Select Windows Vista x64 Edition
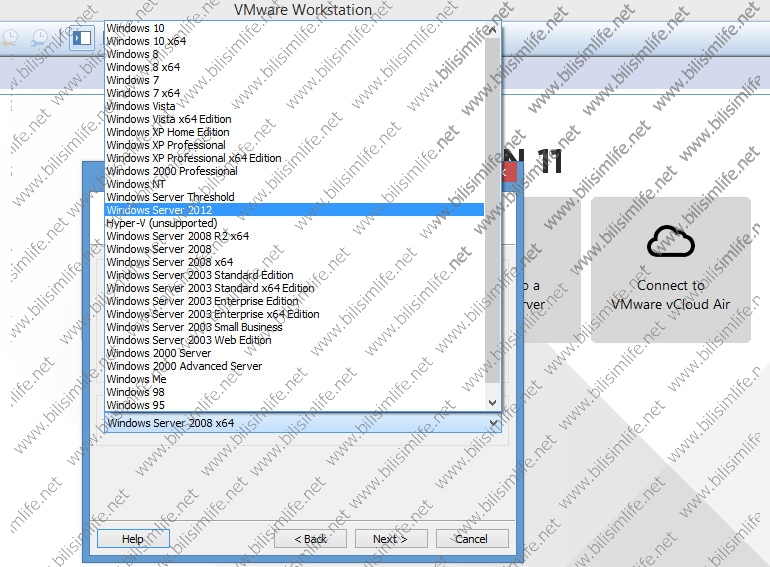The width and height of the screenshot is (770, 567). pyautogui.click(x=294, y=119)
